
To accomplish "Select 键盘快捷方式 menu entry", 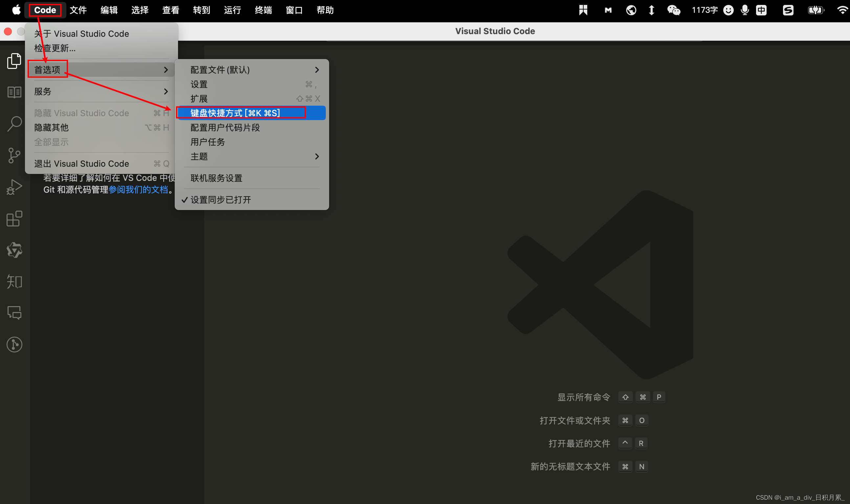I will click(235, 113).
